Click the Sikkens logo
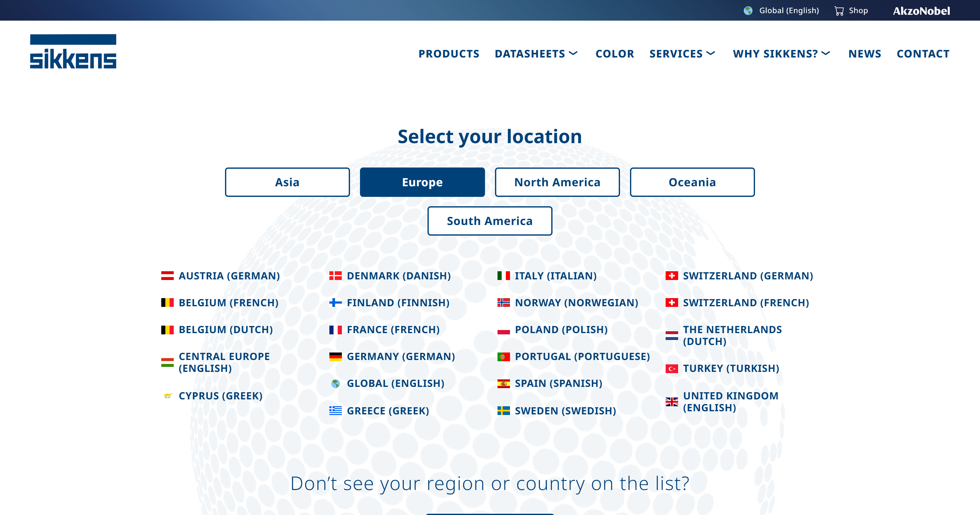Viewport: 980px width, 515px height. [x=73, y=51]
